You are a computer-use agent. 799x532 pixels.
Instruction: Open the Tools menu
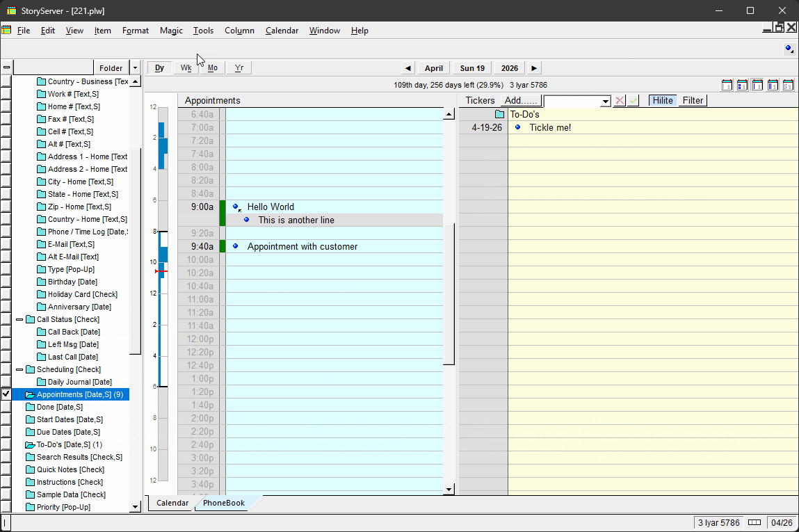pos(203,31)
